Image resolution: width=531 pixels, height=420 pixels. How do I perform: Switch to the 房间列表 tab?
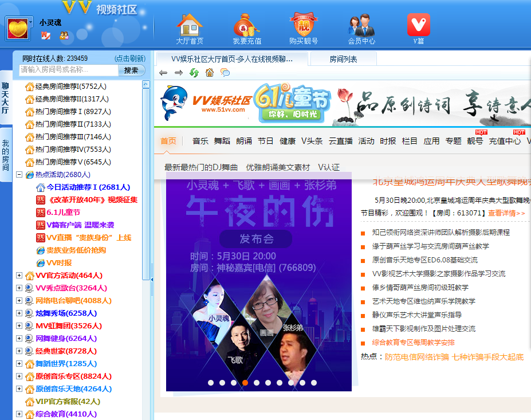(x=343, y=59)
